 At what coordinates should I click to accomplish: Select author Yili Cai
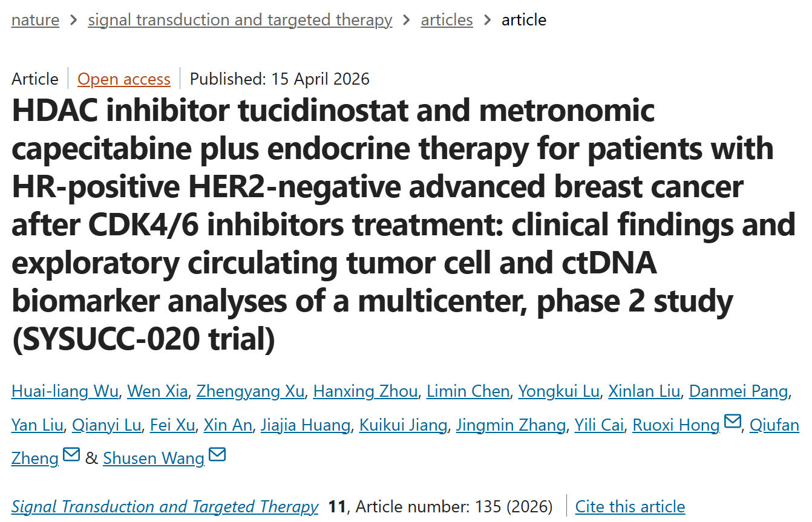599,425
